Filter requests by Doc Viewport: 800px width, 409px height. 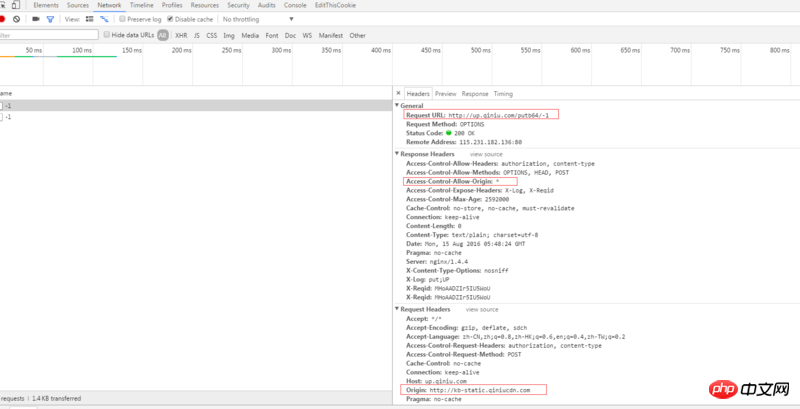click(290, 35)
